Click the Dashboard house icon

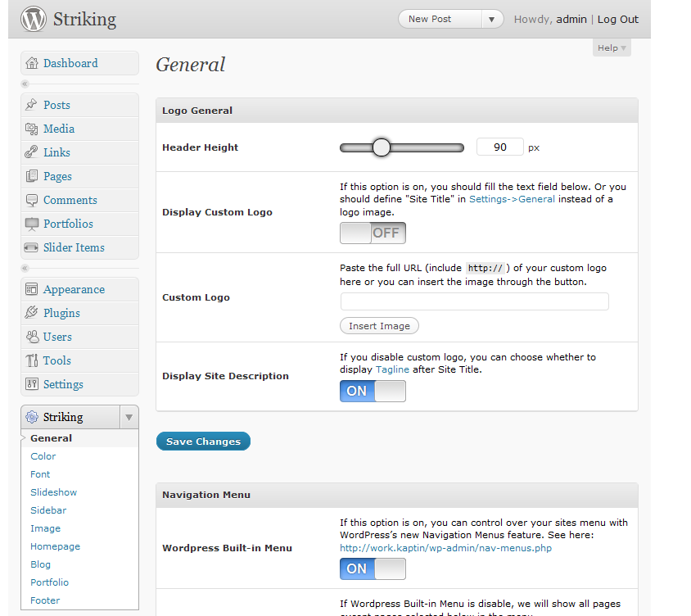pyautogui.click(x=32, y=63)
